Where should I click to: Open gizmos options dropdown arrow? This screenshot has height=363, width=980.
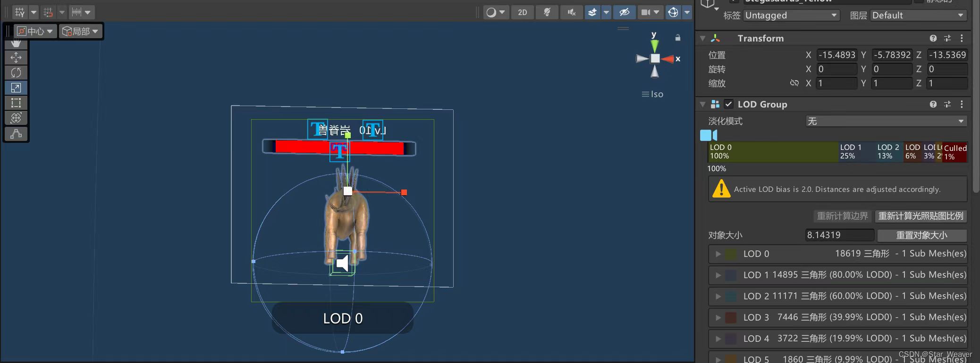point(687,12)
